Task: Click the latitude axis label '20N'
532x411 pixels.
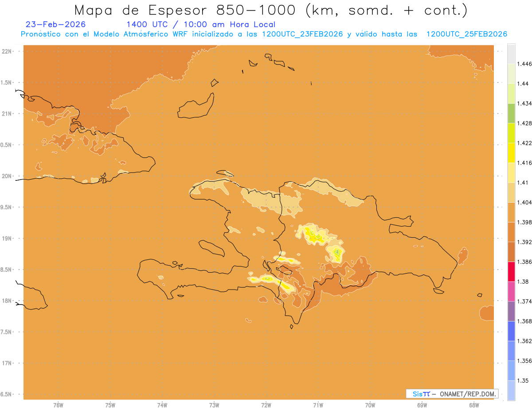Action: point(7,176)
